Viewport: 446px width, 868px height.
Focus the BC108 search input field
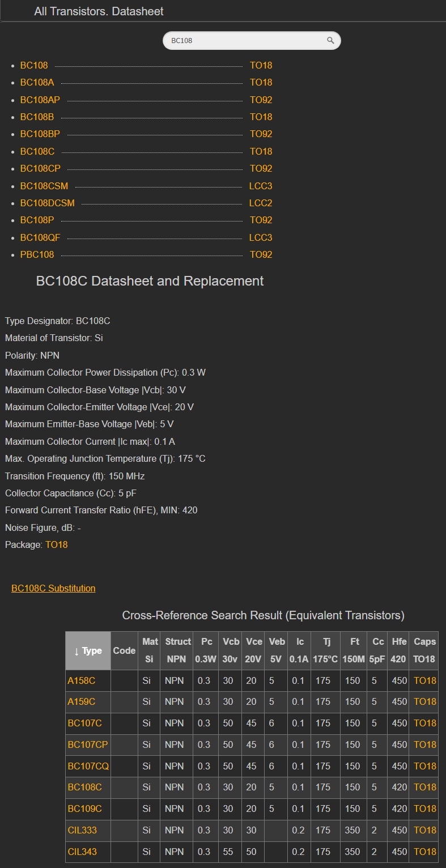pos(252,41)
